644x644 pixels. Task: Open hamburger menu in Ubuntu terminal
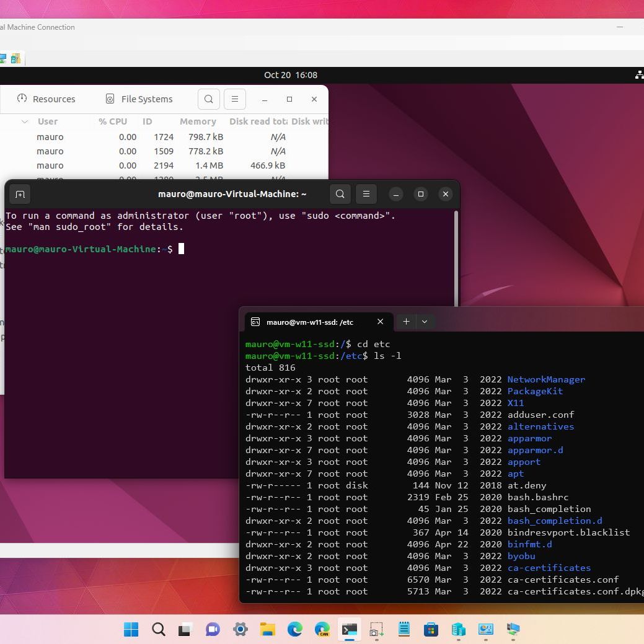click(366, 194)
